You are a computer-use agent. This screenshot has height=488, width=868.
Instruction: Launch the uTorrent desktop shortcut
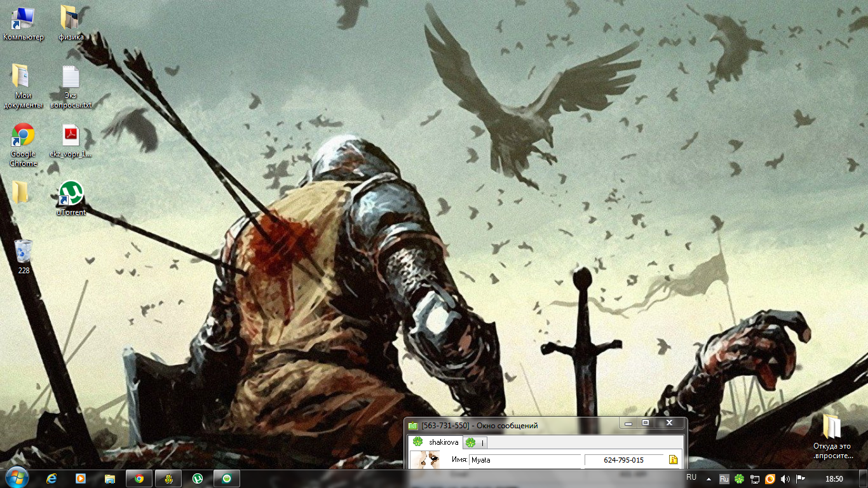point(71,198)
